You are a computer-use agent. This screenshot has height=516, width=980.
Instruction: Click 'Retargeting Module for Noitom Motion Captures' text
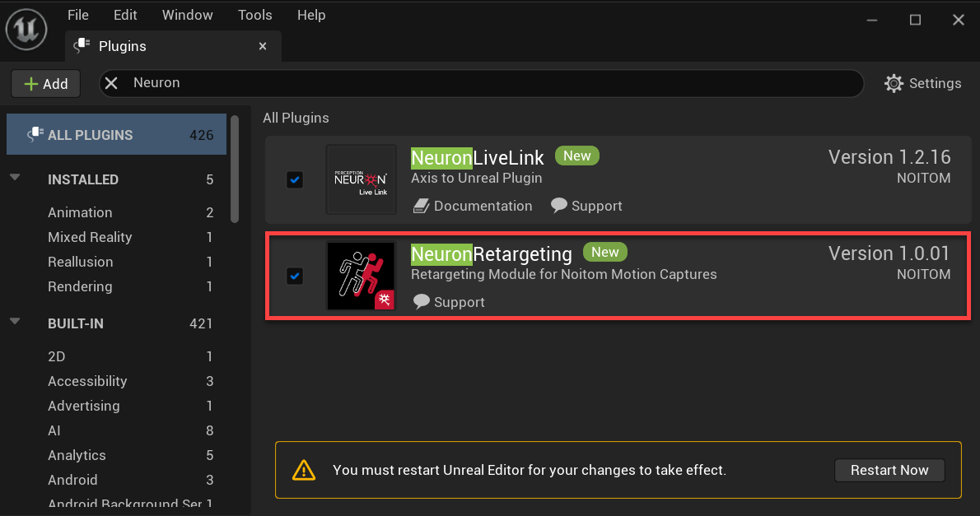564,274
